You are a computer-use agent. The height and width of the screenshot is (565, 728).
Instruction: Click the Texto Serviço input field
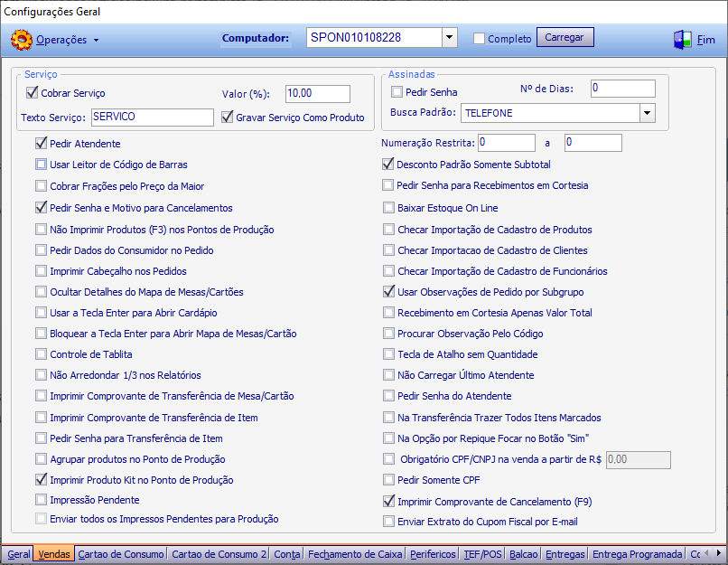(x=153, y=118)
